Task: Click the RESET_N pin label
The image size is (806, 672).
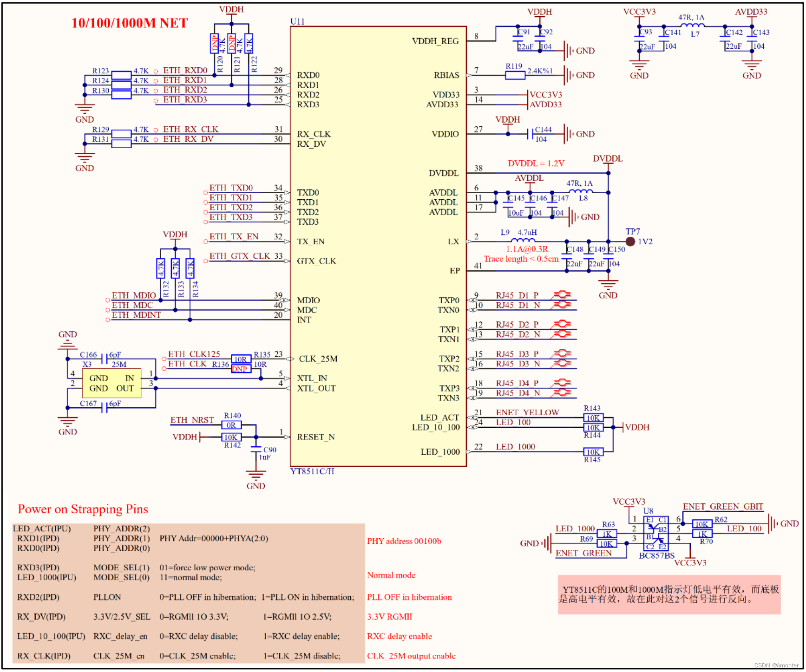Action: point(315,437)
